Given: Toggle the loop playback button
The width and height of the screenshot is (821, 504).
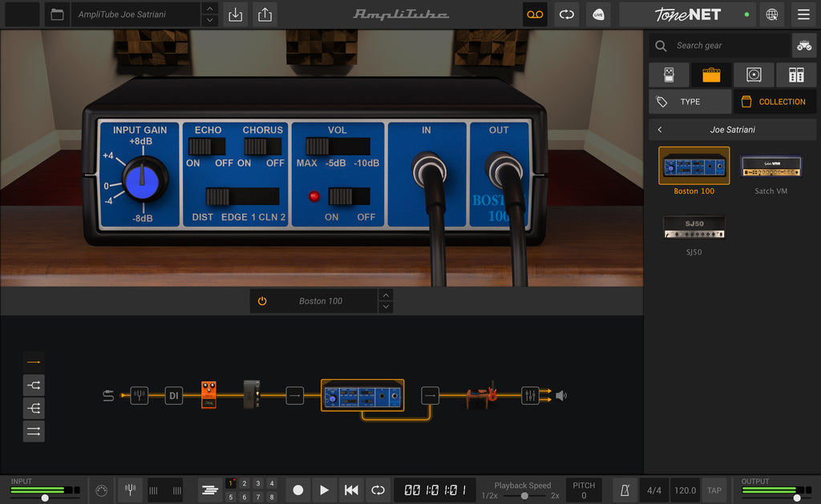Looking at the screenshot, I should coord(378,490).
